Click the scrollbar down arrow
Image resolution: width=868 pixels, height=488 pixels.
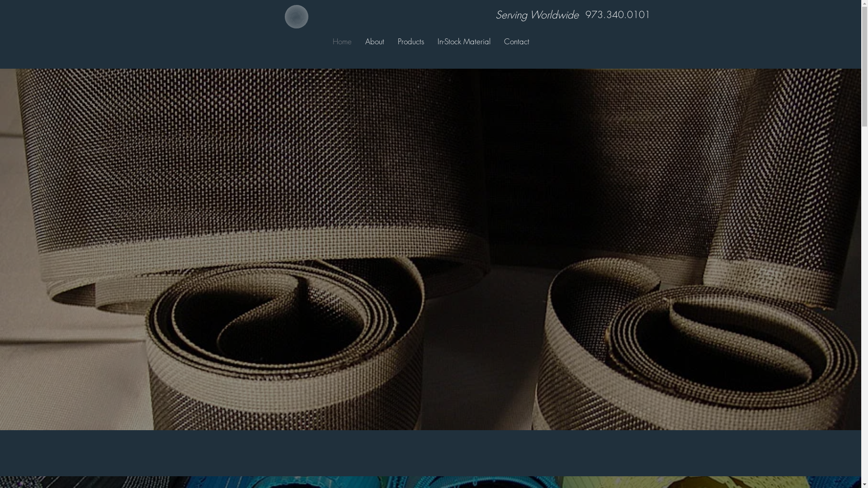pos(864,484)
